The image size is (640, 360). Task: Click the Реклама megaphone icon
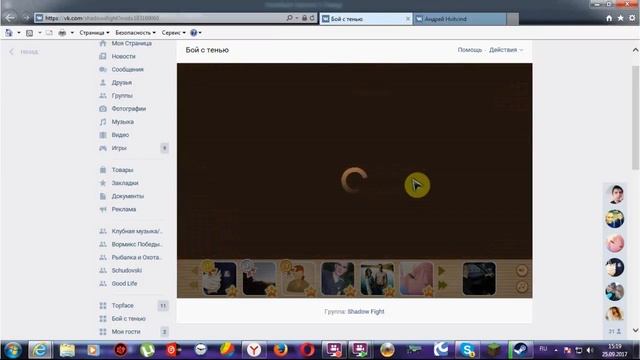coord(103,209)
